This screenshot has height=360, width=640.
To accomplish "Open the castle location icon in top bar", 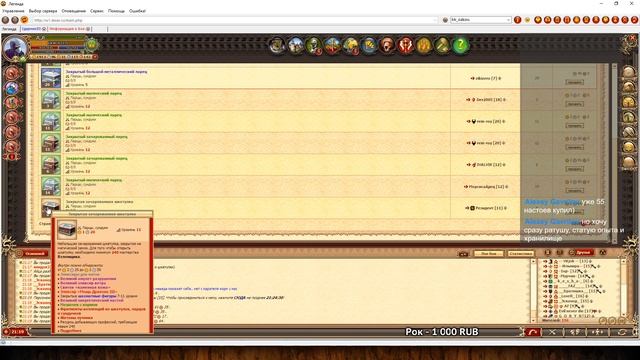I will (296, 45).
